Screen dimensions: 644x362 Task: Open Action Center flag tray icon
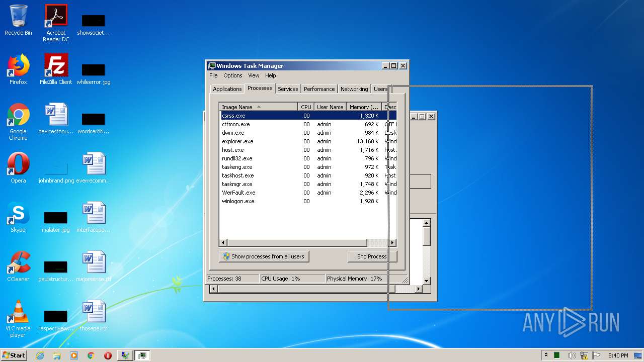596,355
